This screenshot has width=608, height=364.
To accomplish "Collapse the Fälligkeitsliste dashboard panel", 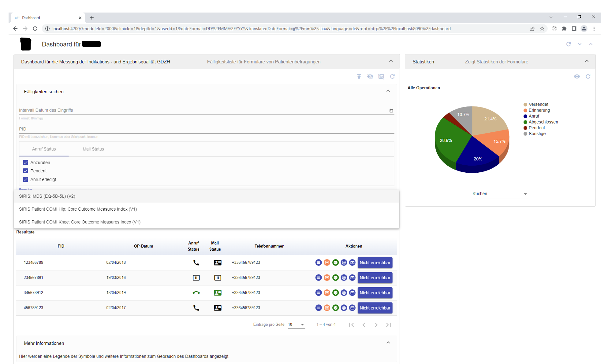I will tap(391, 61).
